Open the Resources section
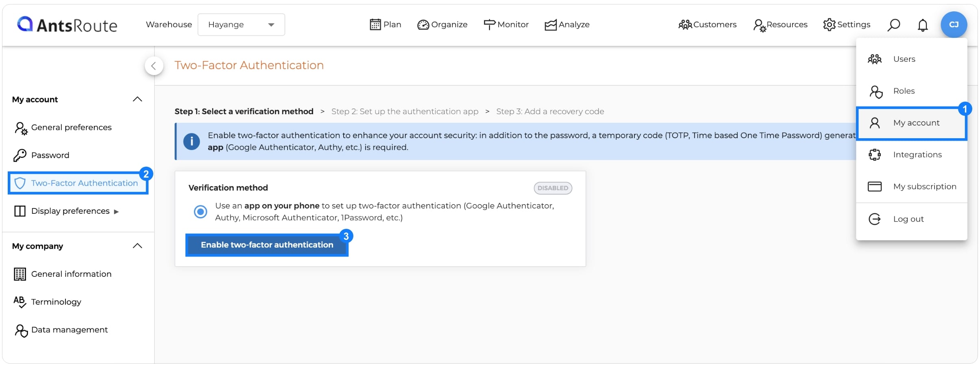This screenshot has width=980, height=367. pyautogui.click(x=780, y=25)
